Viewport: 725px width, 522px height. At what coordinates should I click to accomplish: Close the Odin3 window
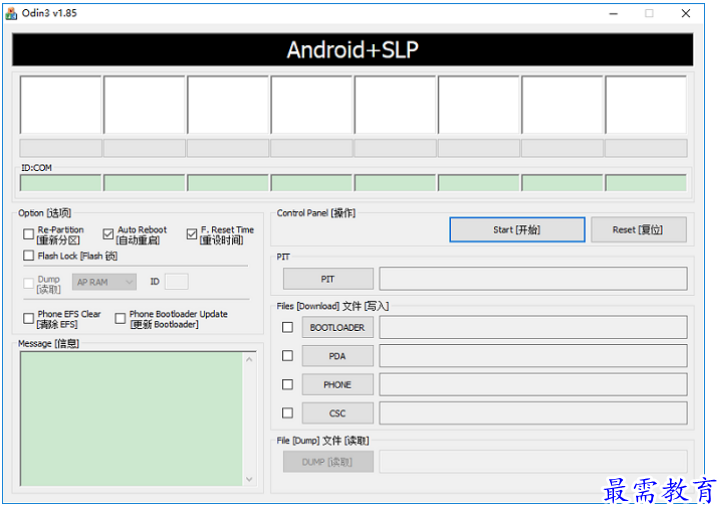(x=686, y=13)
